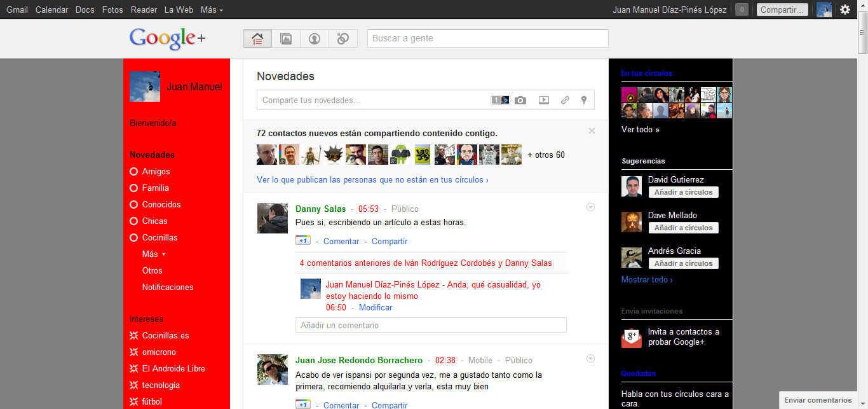The height and width of the screenshot is (409, 868).
Task: Open the Circles icon in the top toolbar
Action: (x=342, y=38)
